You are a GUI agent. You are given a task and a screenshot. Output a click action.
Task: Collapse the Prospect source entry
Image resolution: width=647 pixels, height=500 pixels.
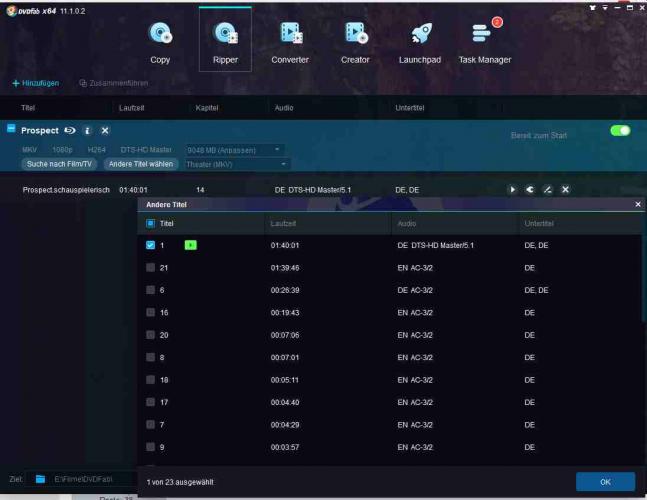[11, 128]
